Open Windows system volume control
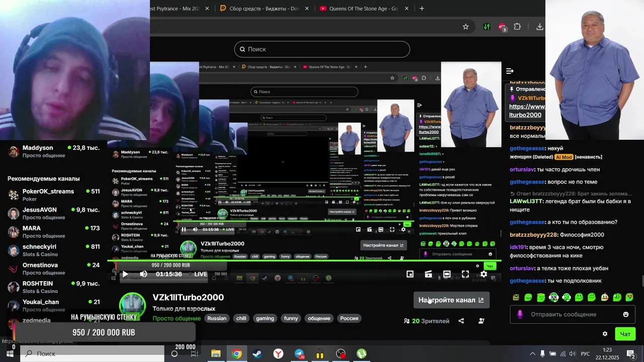This screenshot has width=644, height=362. pos(572,353)
